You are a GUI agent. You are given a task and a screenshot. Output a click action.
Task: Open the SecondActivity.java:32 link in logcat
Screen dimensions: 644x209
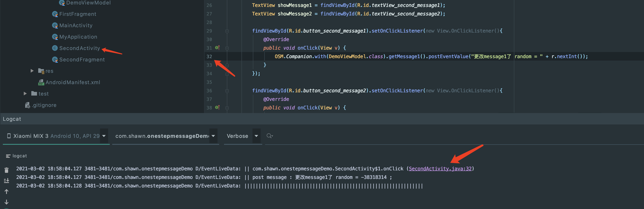(x=440, y=169)
